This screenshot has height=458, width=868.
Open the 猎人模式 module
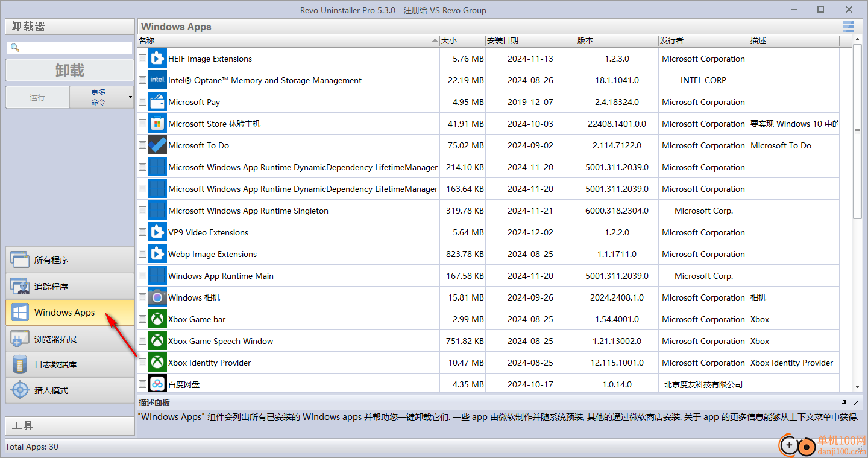point(70,390)
